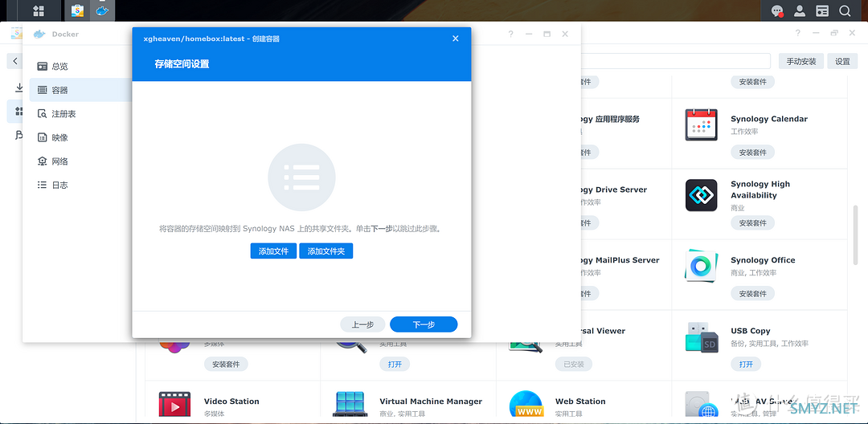This screenshot has width=868, height=424.
Task: Switch to Package Center in the taskbar
Action: [78, 10]
